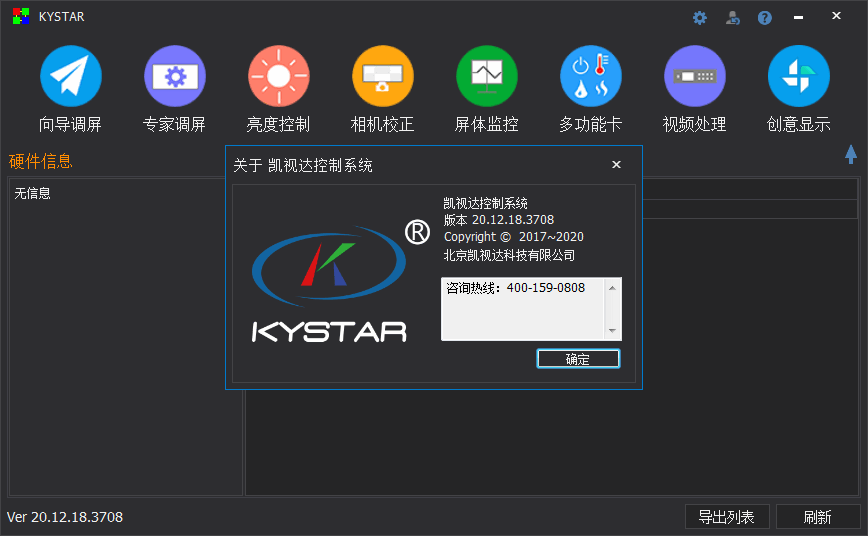Viewport: 868px width, 536px height.
Task: Click the 硬件信息 heading
Action: pos(40,161)
